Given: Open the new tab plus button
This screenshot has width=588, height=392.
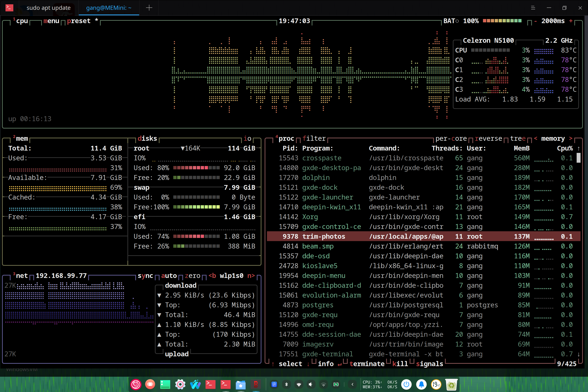Looking at the screenshot, I should 149,8.
